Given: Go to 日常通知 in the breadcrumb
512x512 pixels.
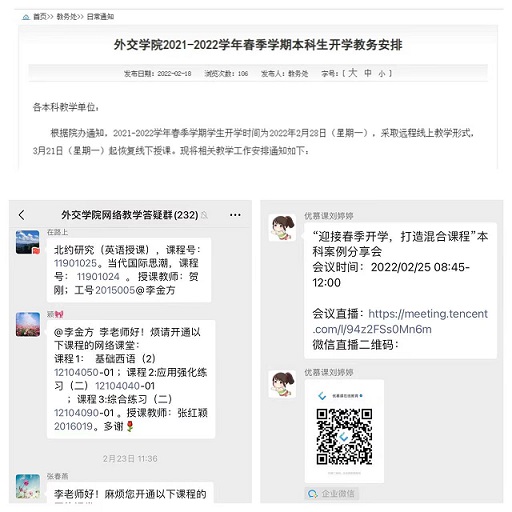Looking at the screenshot, I should click(x=100, y=17).
